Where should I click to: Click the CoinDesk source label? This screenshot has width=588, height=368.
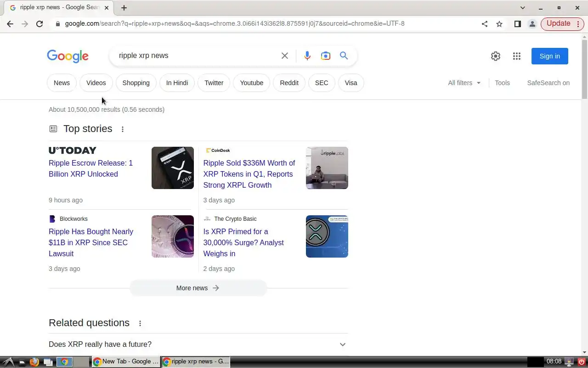pyautogui.click(x=218, y=150)
